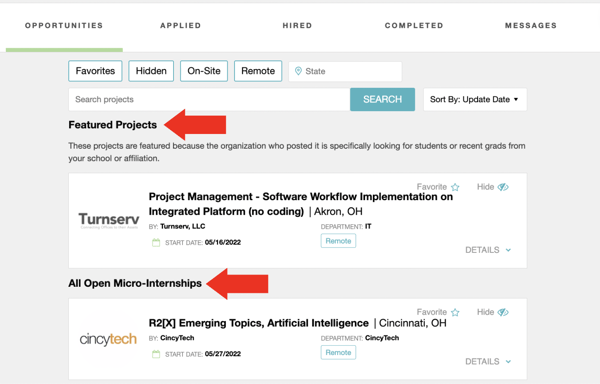Click the 'All Open Micro-Internships' heading
600x384 pixels.
click(135, 283)
